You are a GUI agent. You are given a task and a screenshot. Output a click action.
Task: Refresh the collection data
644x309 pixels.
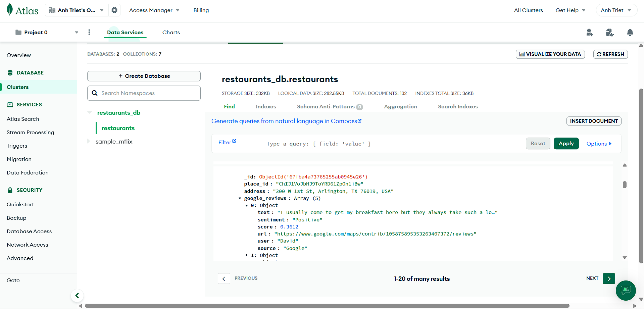point(610,54)
